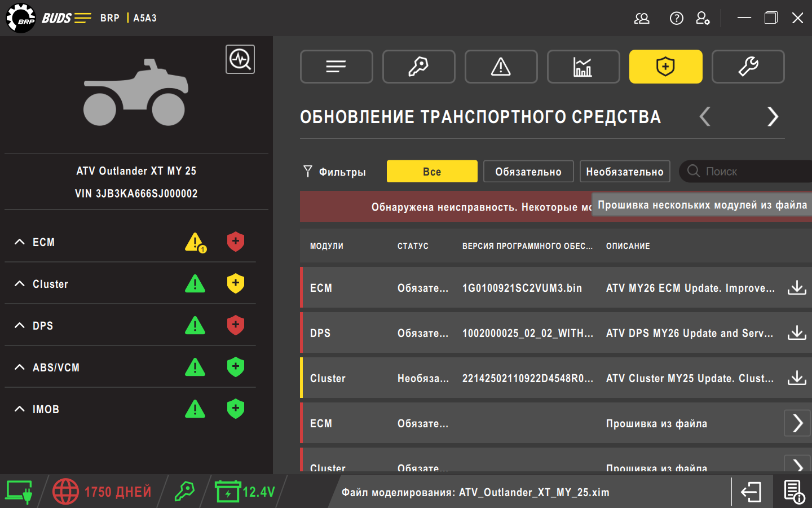Sort by ОПИСАНИЕ column header
Image resolution: width=812 pixels, height=508 pixels.
point(628,246)
